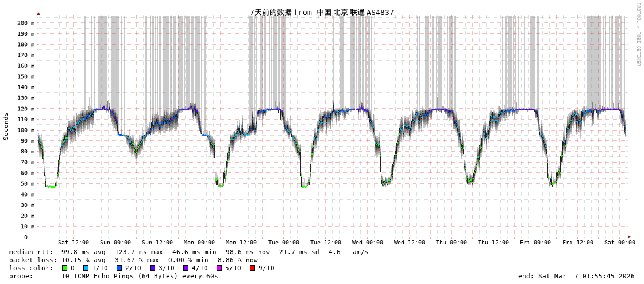Select the '100 m' y-axis value
644x284 pixels.
coord(26,131)
